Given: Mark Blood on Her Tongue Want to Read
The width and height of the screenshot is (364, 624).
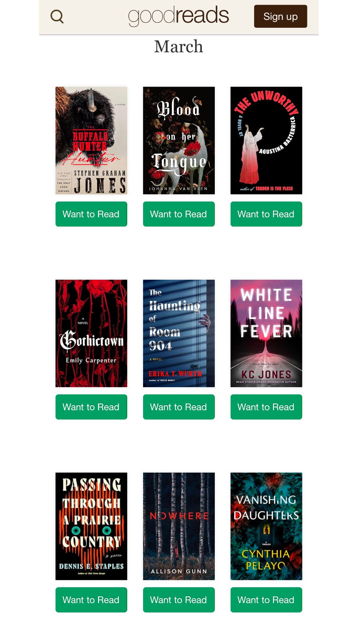Looking at the screenshot, I should coord(179,214).
